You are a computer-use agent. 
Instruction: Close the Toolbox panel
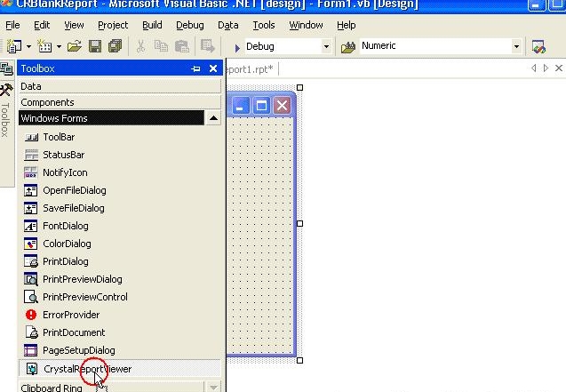(213, 68)
